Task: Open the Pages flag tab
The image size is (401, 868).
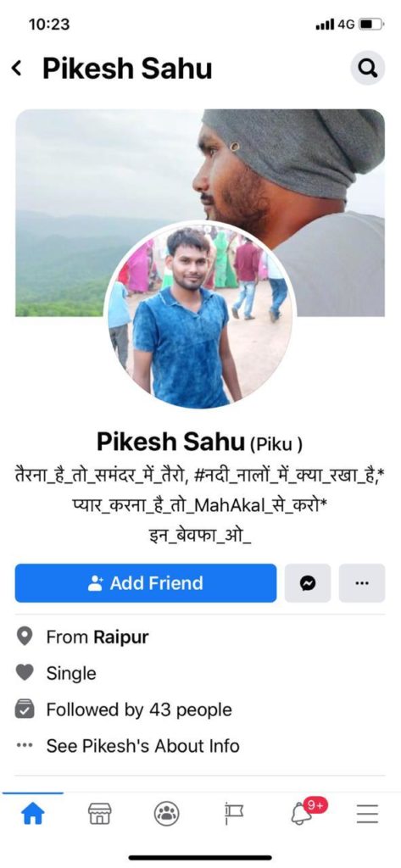Action: pyautogui.click(x=234, y=813)
